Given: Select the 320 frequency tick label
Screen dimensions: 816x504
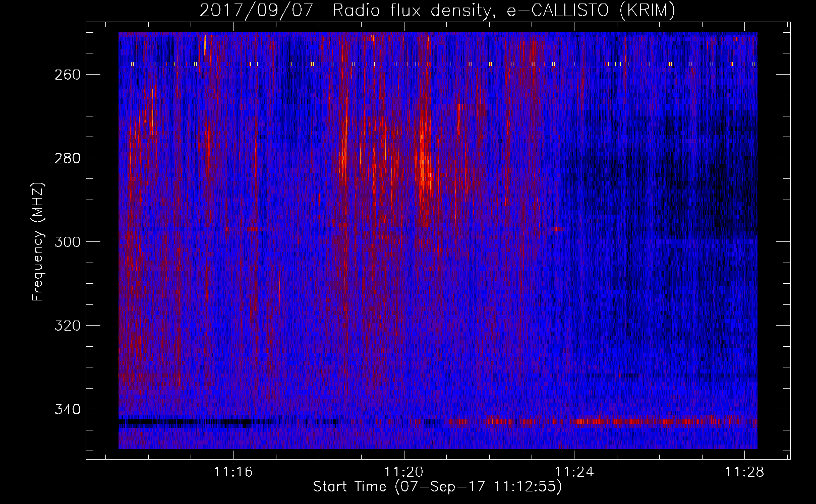Looking at the screenshot, I should tap(68, 326).
